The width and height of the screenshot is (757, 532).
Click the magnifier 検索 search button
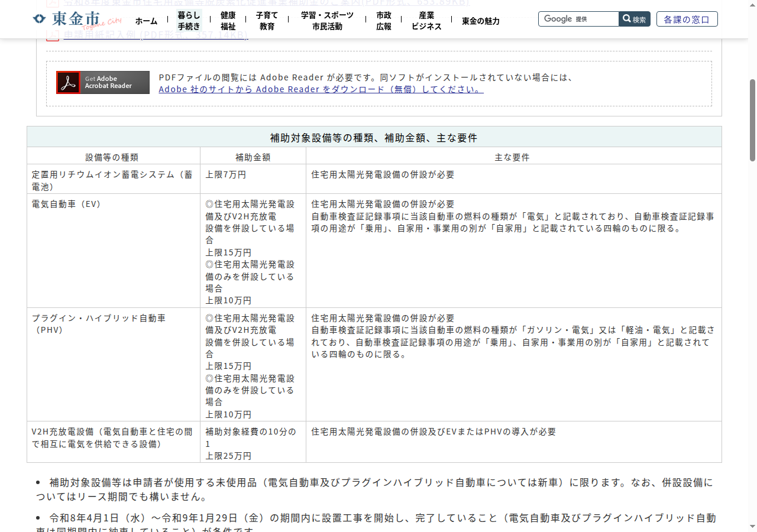tap(635, 19)
